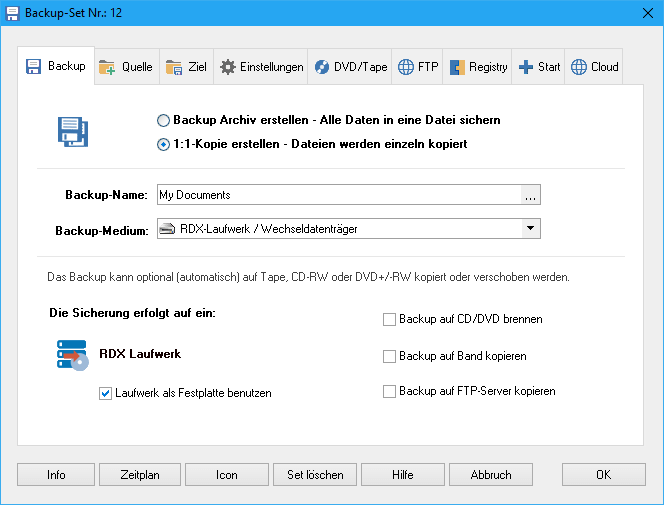The width and height of the screenshot is (664, 505).
Task: Enable Backup auf CD/DVD brennen
Action: pyautogui.click(x=389, y=319)
